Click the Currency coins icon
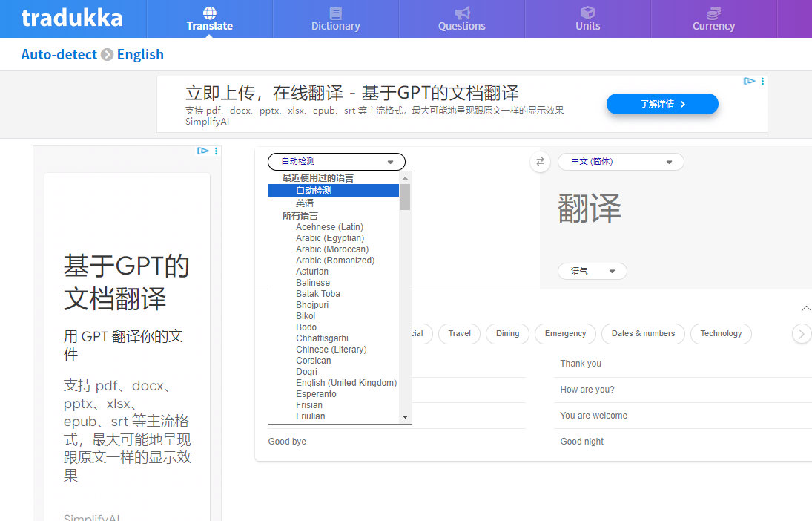The width and height of the screenshot is (812, 521). click(x=713, y=13)
